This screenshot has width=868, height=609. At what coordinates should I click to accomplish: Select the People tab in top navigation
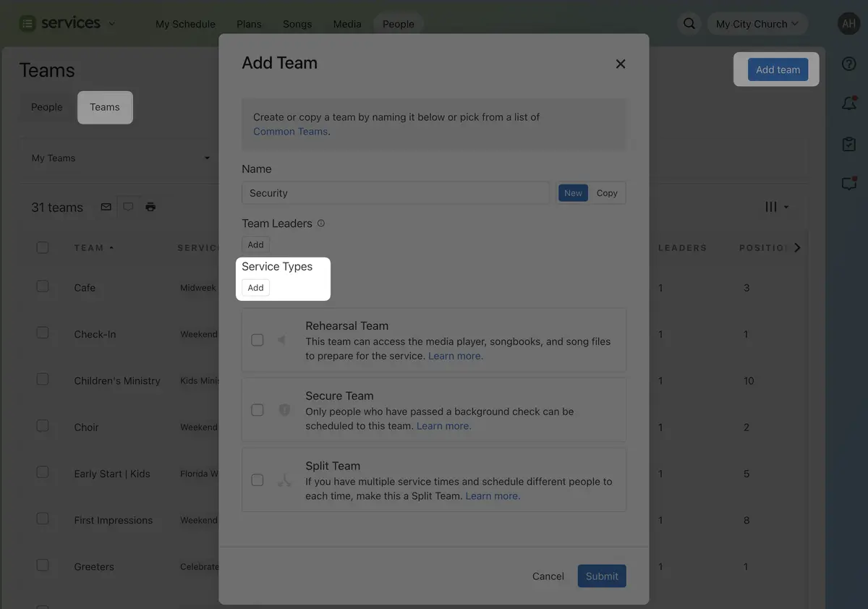399,24
